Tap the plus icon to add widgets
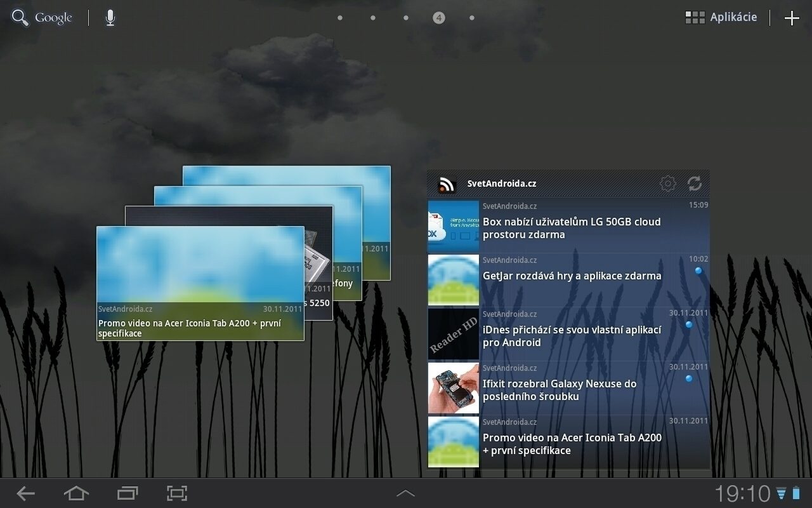The height and width of the screenshot is (508, 812). coord(792,18)
